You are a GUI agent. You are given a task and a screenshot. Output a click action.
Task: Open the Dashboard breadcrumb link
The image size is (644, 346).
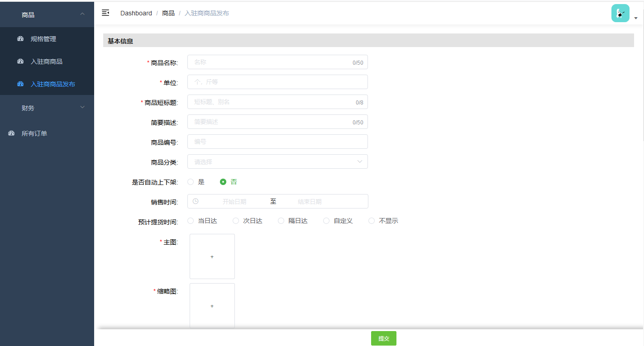(136, 13)
